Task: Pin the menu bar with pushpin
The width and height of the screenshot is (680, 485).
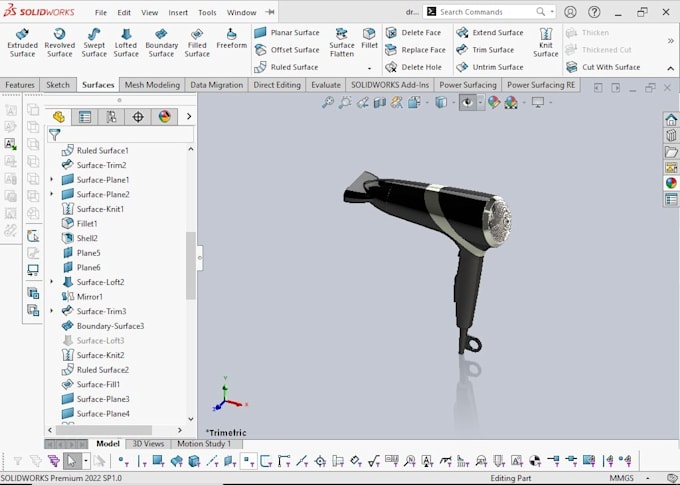Action: (x=270, y=12)
